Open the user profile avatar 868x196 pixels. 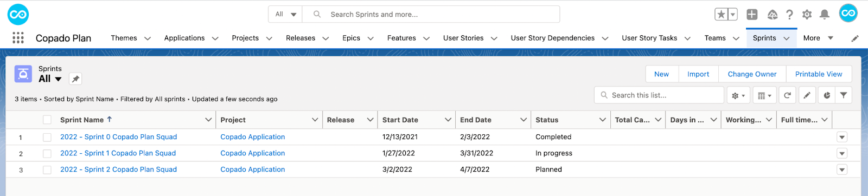[x=848, y=14]
